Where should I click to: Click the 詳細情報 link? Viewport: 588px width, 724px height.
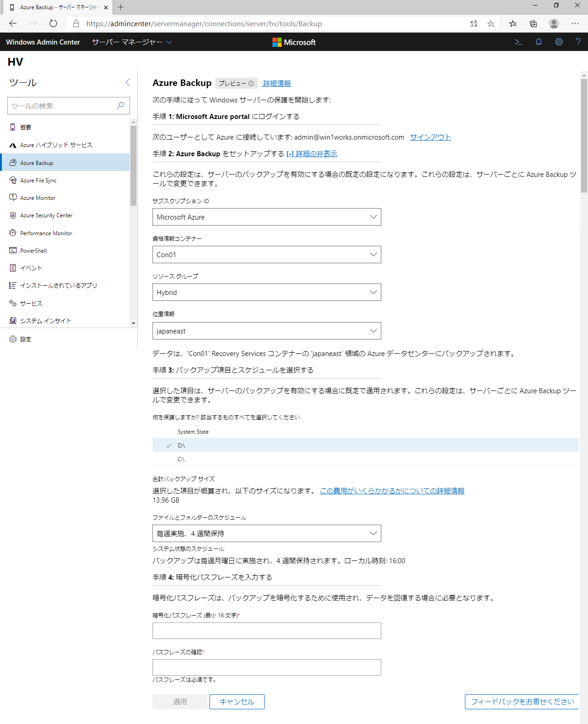(x=277, y=84)
